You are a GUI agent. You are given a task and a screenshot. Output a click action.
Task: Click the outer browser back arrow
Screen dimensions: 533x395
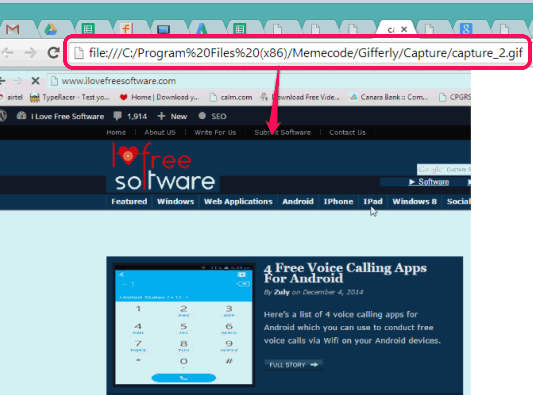pos(7,53)
